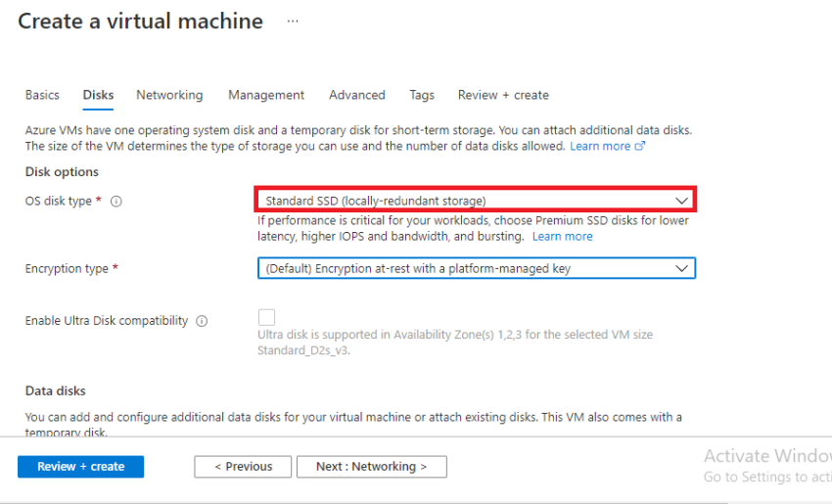Click the Create a virtual machine title

pos(140,22)
